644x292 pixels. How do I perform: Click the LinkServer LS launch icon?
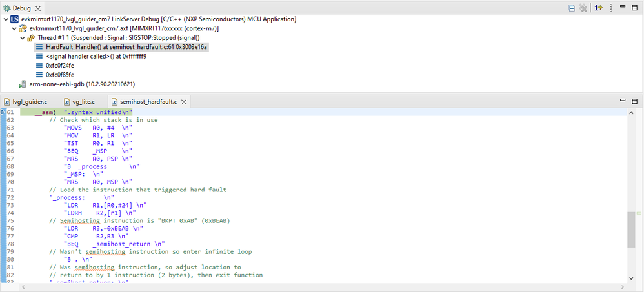point(14,19)
